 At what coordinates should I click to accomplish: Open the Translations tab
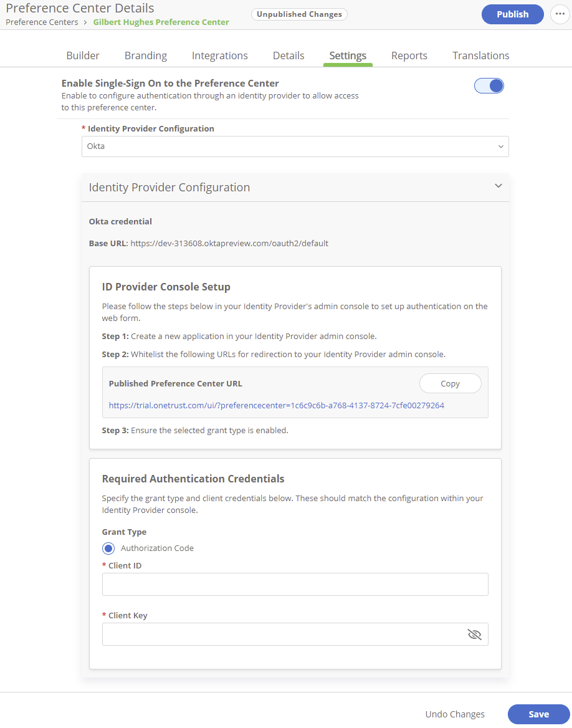480,55
